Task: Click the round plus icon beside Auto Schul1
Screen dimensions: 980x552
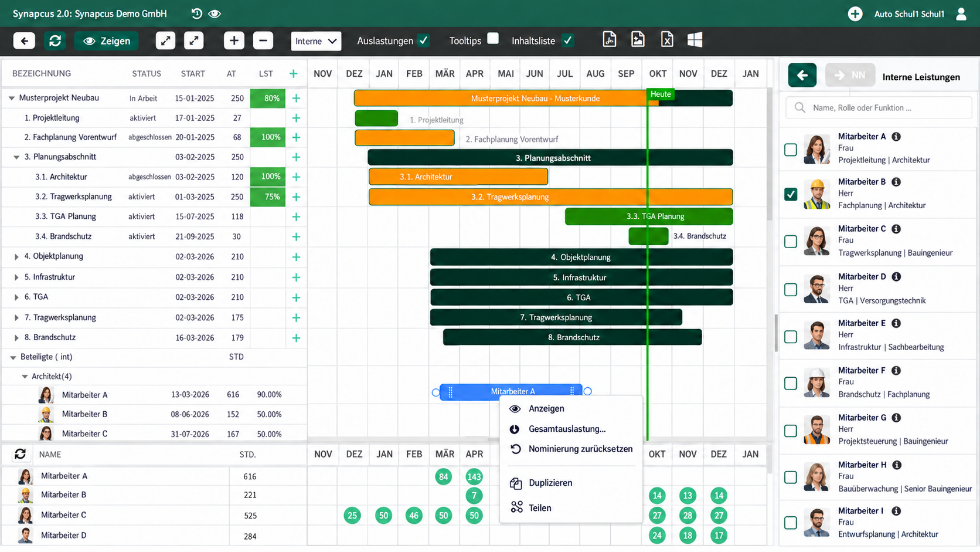Action: coord(855,13)
